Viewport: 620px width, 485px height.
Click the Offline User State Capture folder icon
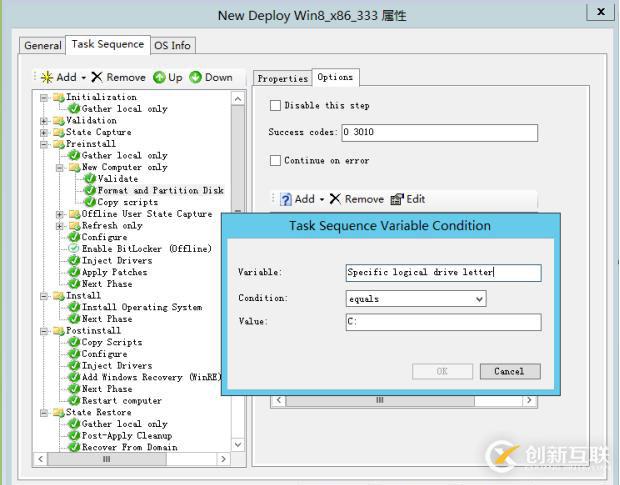[x=74, y=214]
